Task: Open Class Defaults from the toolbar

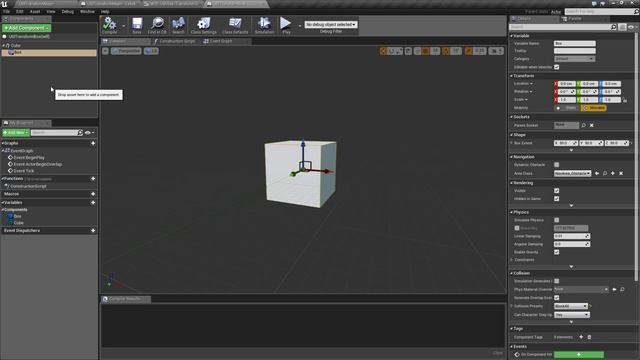Action: click(x=235, y=24)
